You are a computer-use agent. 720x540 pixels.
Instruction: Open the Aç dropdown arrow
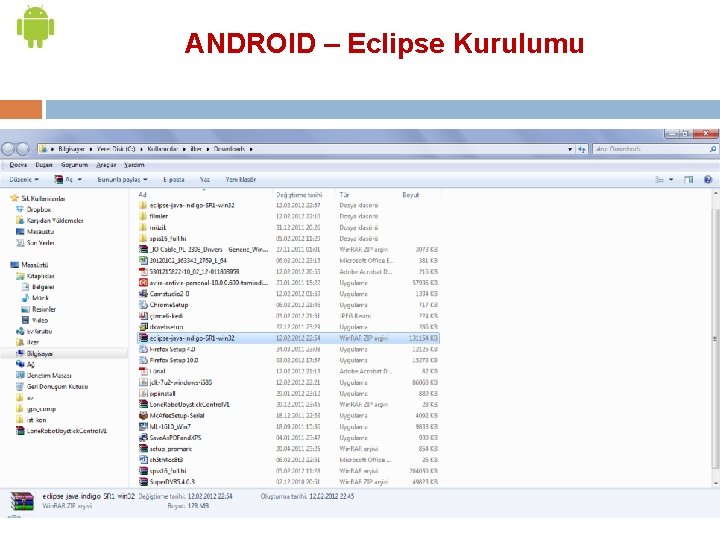click(80, 180)
